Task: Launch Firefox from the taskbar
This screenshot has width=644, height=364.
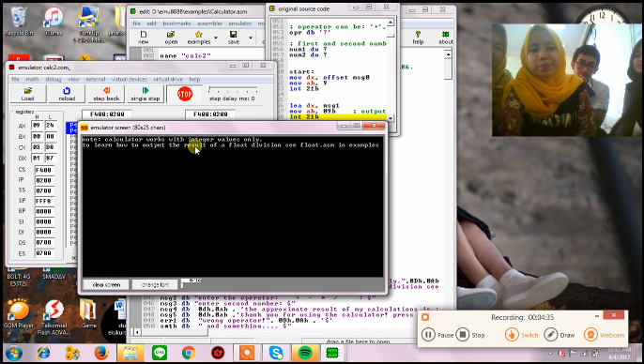Action: tap(101, 353)
